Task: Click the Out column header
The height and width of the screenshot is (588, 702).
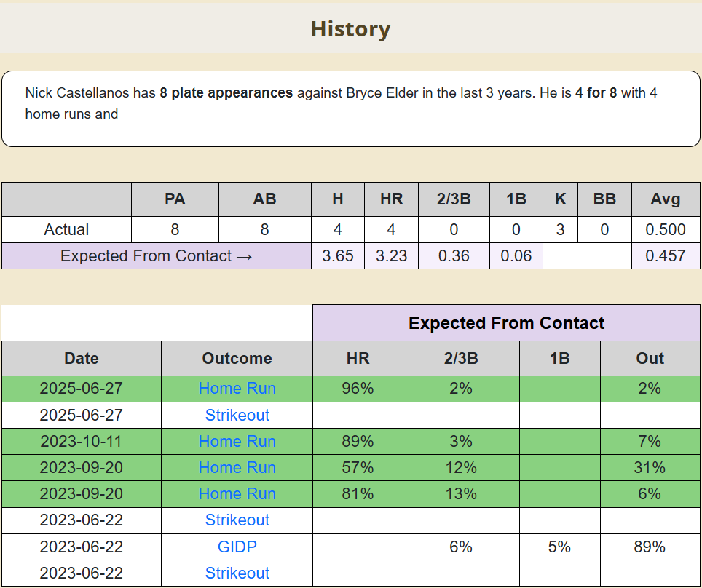Action: pyautogui.click(x=650, y=359)
